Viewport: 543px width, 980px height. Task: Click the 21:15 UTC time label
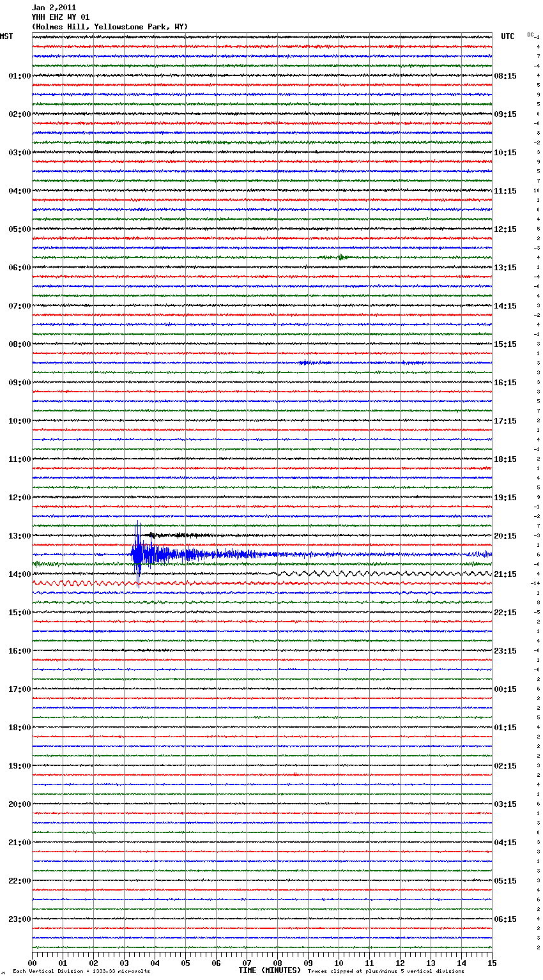click(505, 574)
